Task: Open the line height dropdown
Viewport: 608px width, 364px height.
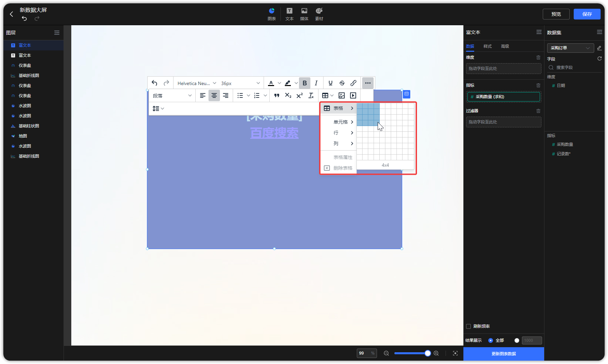Action: [158, 109]
